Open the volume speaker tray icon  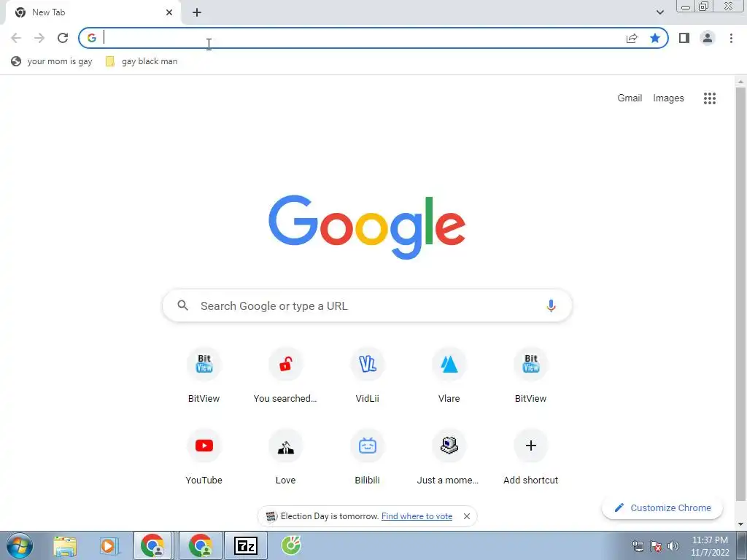point(673,546)
